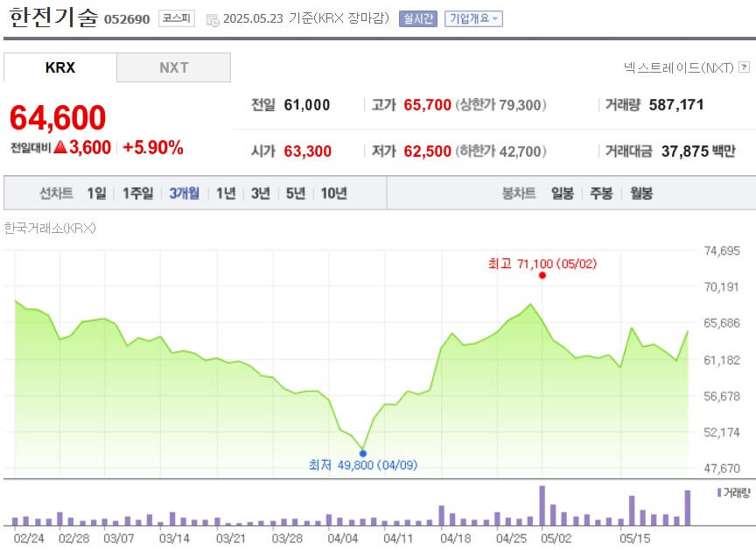756x550 pixels.
Task: Click the 고가 value 65,700
Action: tap(427, 105)
